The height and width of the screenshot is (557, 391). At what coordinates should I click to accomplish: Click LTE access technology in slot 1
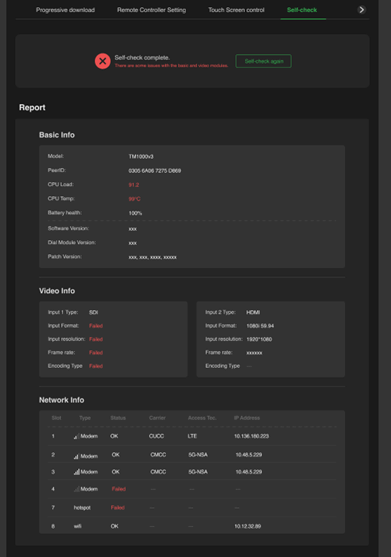coord(192,436)
